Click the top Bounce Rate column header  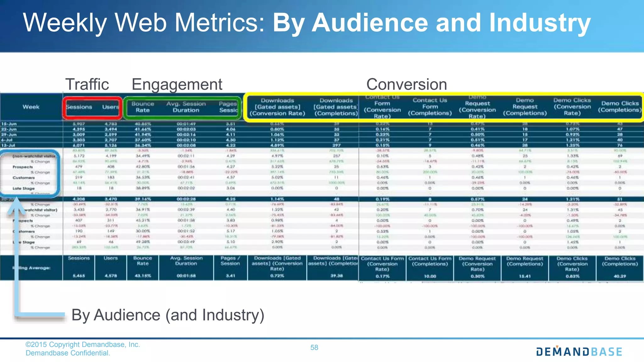tap(143, 107)
